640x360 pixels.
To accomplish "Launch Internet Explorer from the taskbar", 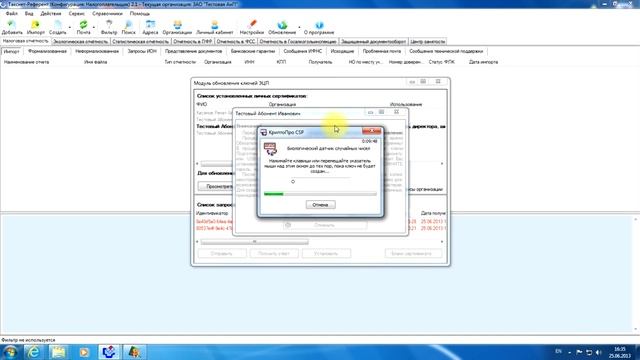I will pyautogui.click(x=33, y=352).
